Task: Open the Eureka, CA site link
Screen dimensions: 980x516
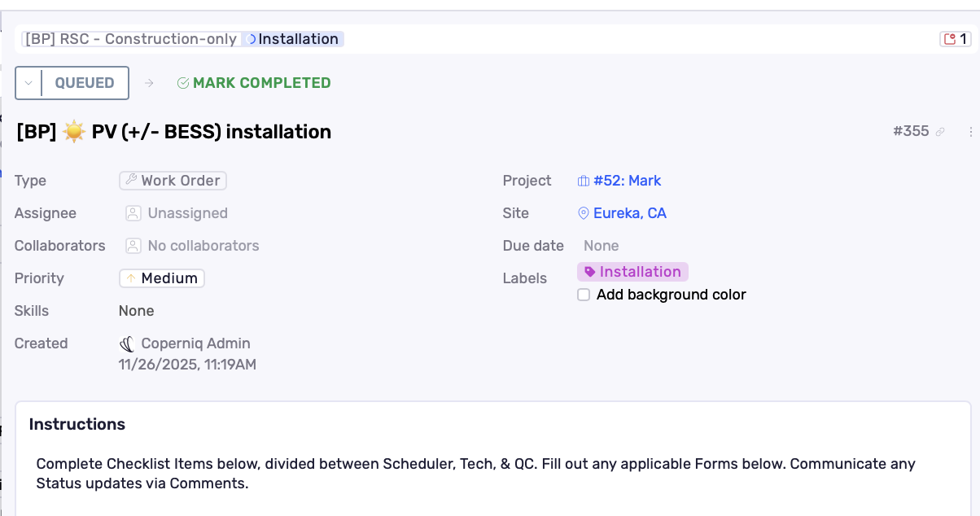Action: (x=622, y=213)
